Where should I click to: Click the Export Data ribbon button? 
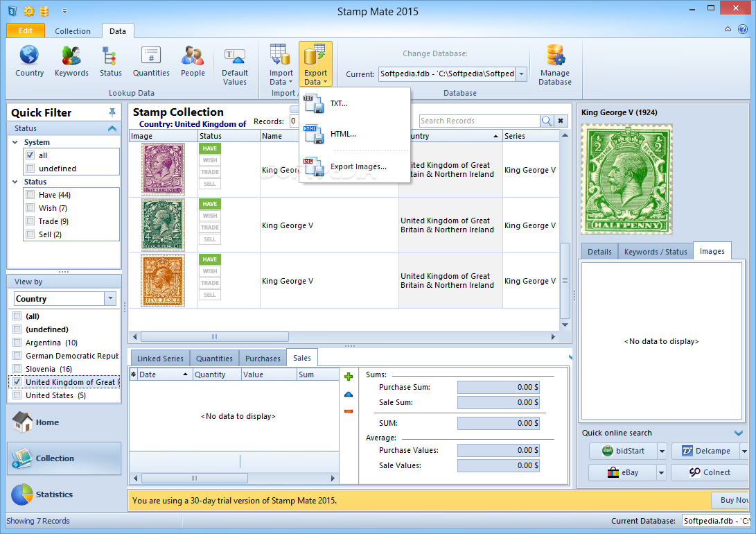(315, 64)
